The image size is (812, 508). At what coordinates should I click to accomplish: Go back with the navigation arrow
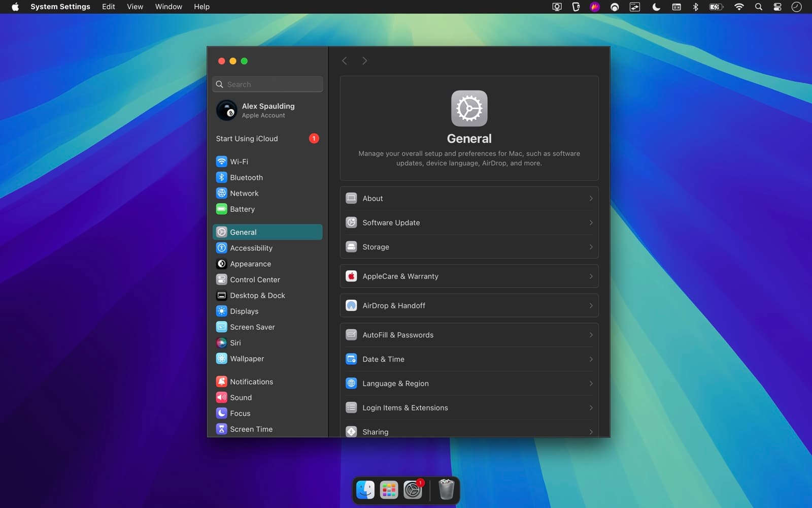pos(345,60)
